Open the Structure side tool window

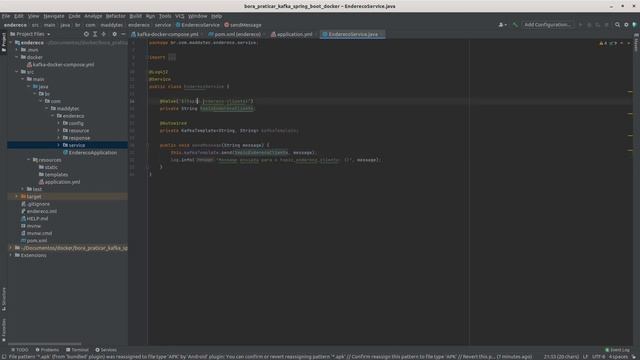[x=4, y=299]
